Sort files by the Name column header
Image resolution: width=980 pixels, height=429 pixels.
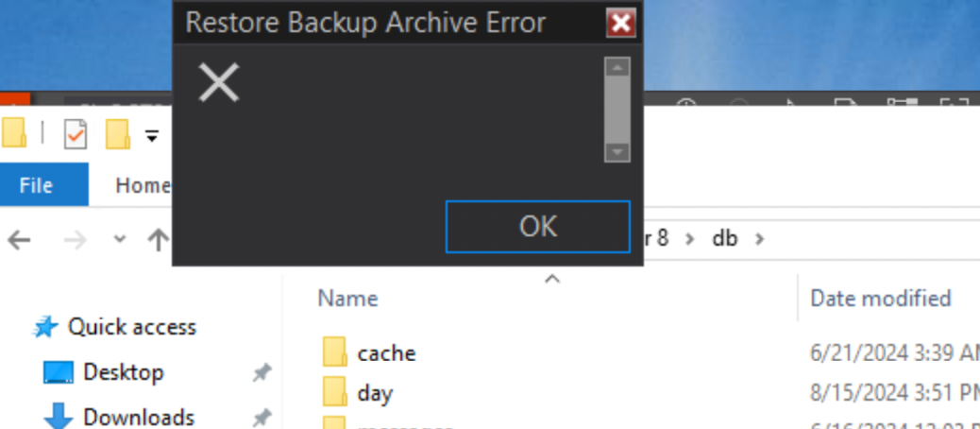pos(347,299)
